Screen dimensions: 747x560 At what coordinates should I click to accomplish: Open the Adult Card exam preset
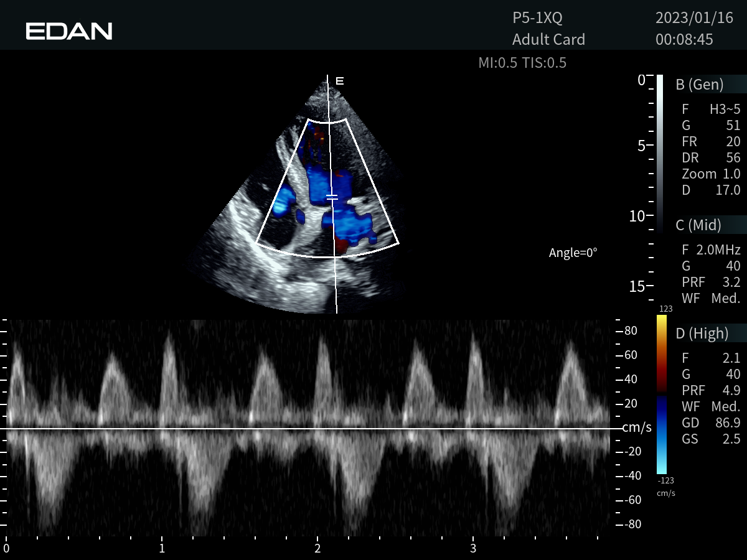click(x=548, y=39)
